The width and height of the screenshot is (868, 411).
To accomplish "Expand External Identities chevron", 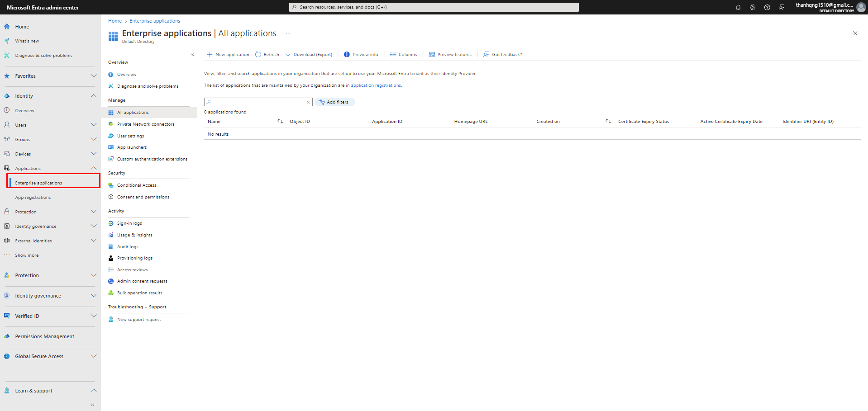I will [x=94, y=241].
